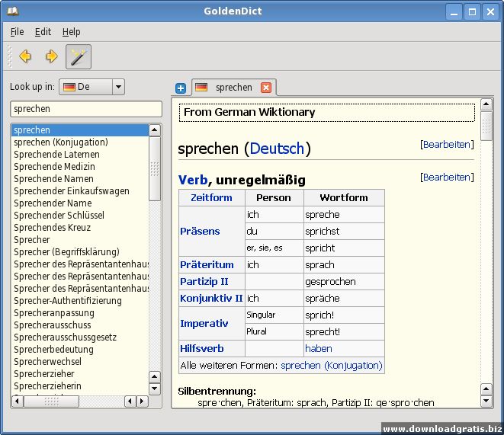Close the sprechen tab
This screenshot has height=435, width=504.
click(266, 88)
